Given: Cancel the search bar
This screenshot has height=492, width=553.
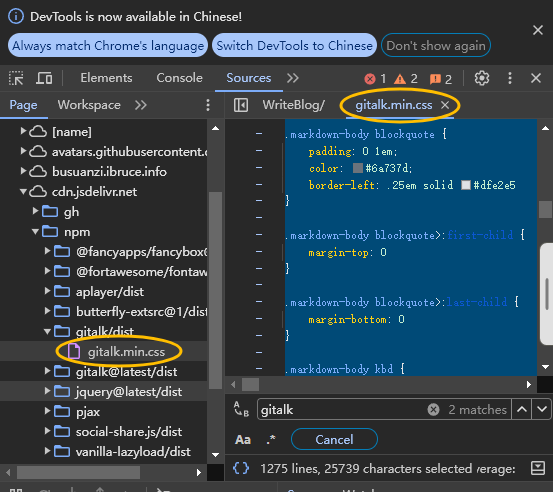Looking at the screenshot, I should pos(334,439).
